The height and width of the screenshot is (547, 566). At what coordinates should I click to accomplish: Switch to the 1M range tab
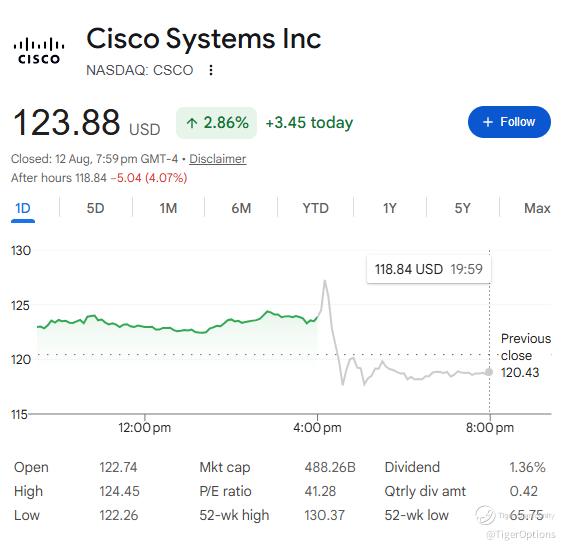click(168, 208)
